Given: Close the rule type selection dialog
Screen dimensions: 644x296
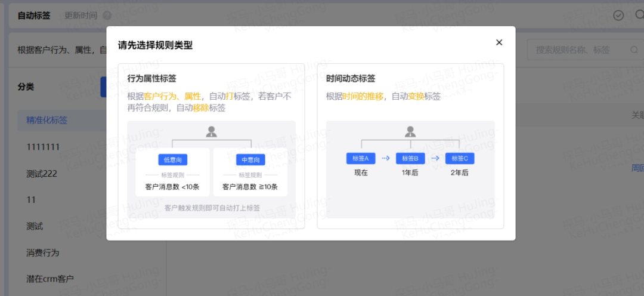Looking at the screenshot, I should pyautogui.click(x=499, y=42).
